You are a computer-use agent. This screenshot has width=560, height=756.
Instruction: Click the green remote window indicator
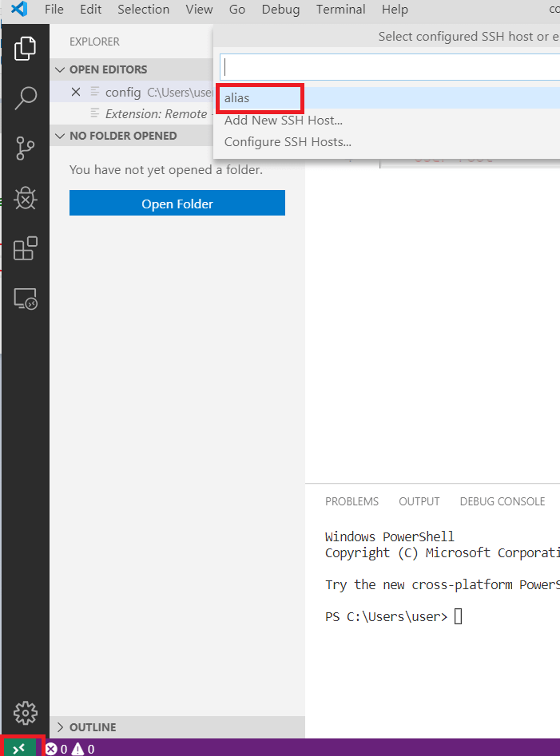point(19,748)
